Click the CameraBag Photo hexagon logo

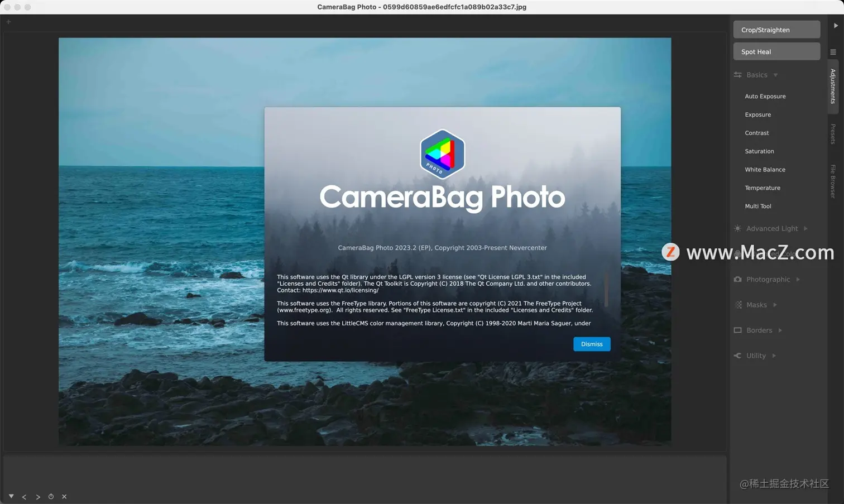(442, 154)
